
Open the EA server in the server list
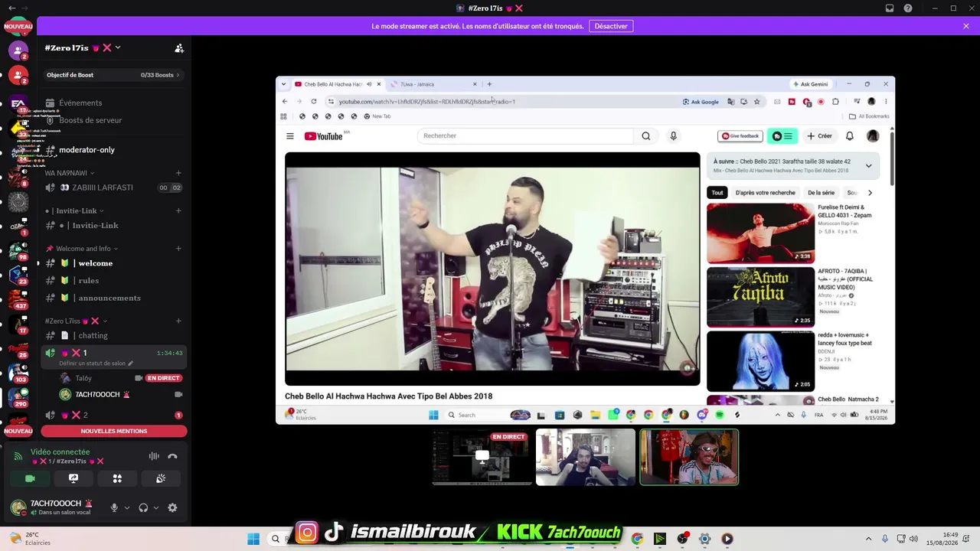(18, 103)
